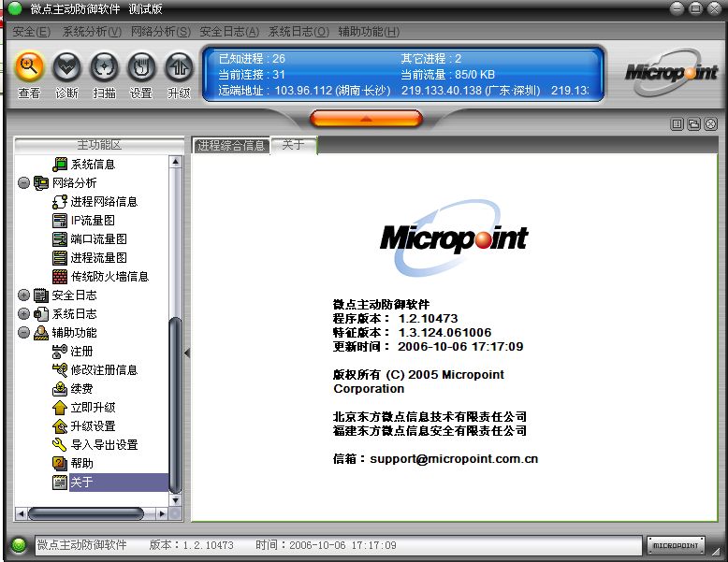Switch to the 进程综合信息 tab
The width and height of the screenshot is (728, 562).
[231, 146]
